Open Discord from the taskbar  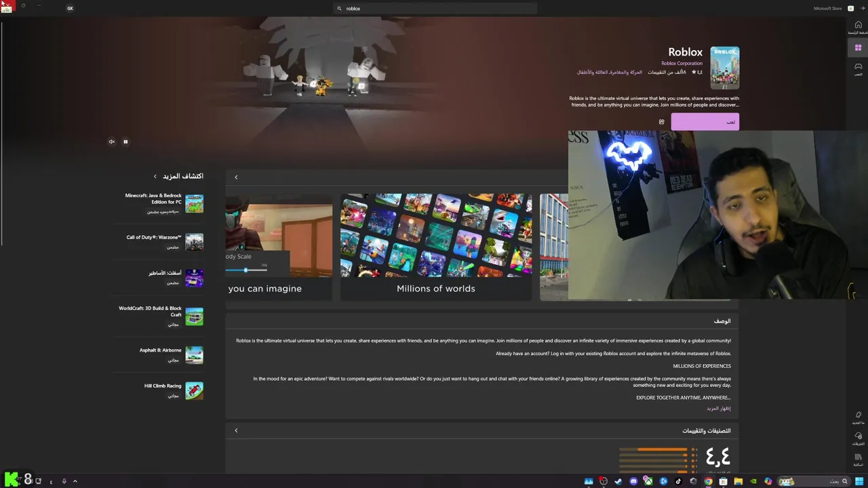633,481
